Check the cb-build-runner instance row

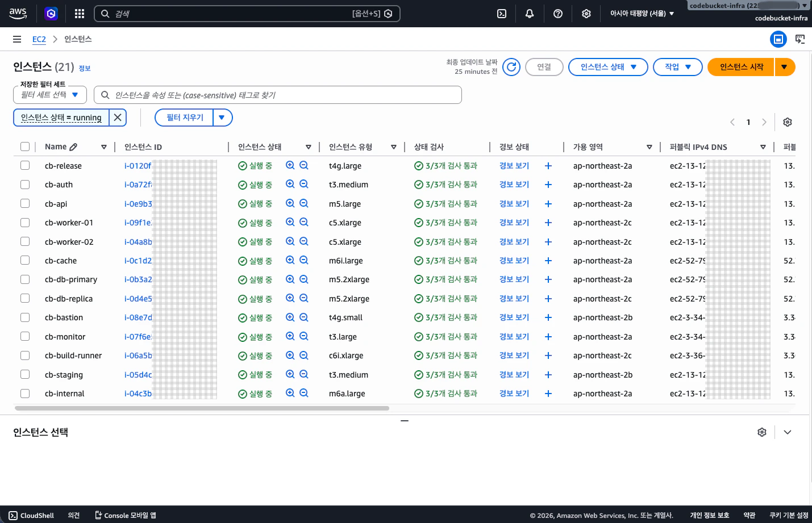point(25,355)
